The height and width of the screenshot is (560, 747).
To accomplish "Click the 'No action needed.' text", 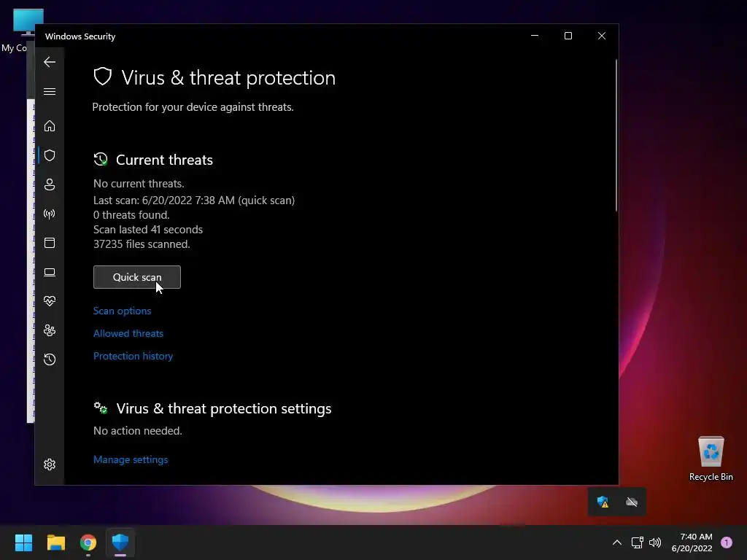I will click(138, 430).
